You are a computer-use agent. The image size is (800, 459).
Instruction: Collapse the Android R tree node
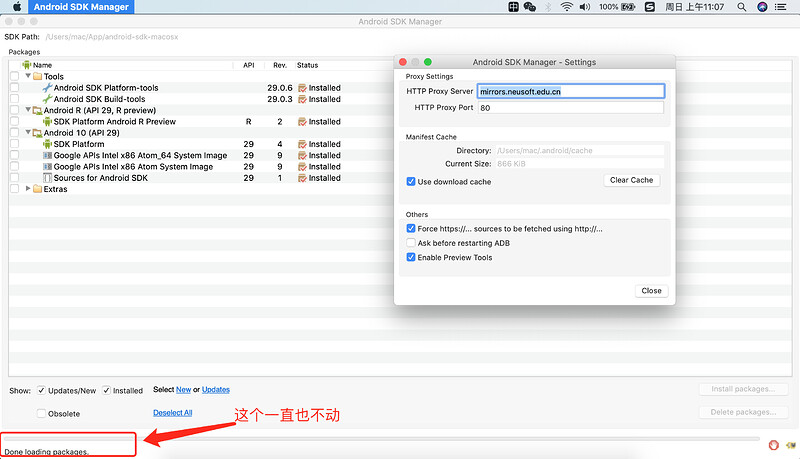[x=28, y=109]
